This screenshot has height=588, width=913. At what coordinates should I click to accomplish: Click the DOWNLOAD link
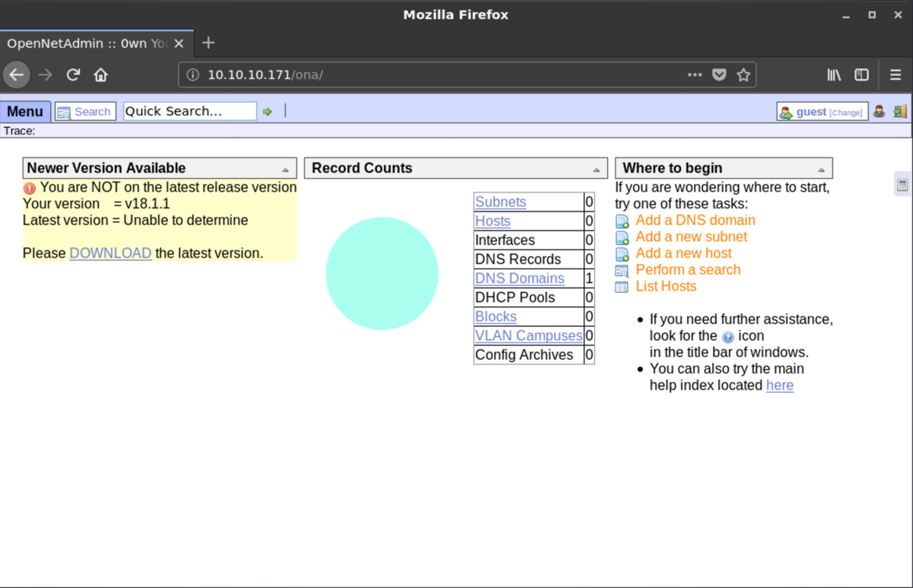pyautogui.click(x=110, y=253)
